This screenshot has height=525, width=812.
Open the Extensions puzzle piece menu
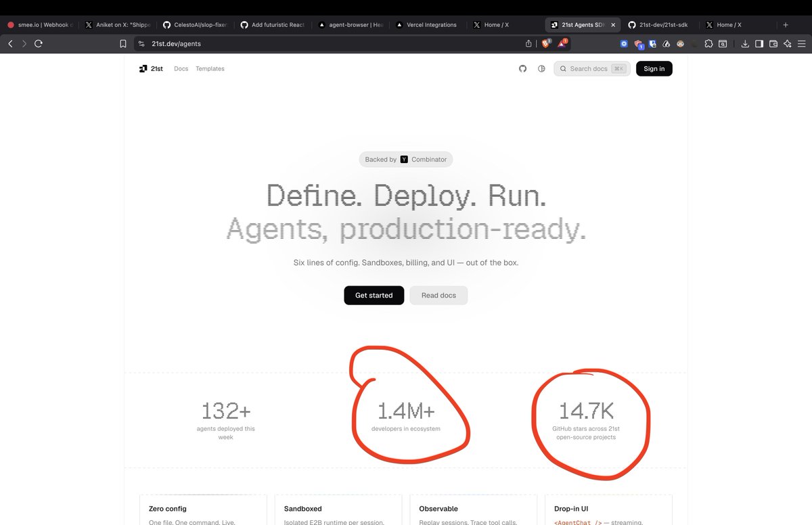(708, 43)
